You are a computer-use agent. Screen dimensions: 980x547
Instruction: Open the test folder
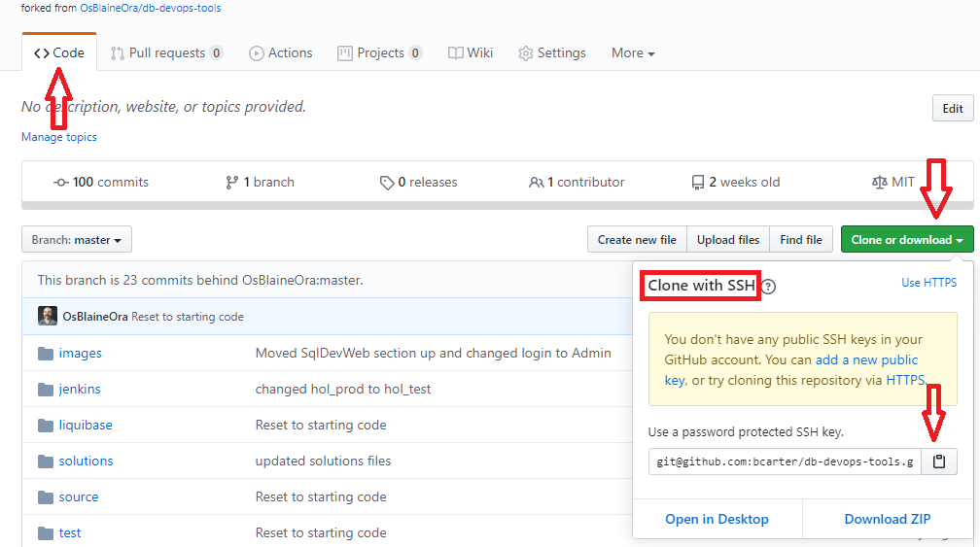click(x=70, y=533)
